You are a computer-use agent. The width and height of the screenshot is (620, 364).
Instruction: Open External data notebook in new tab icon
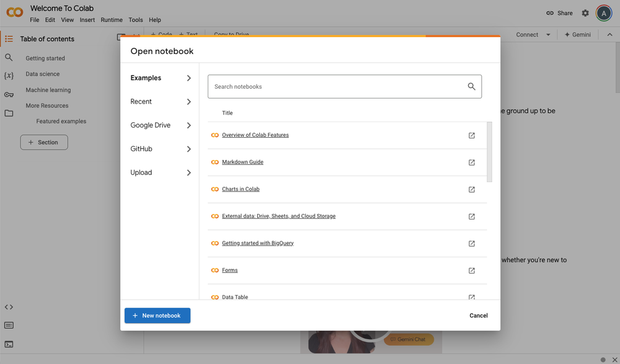pyautogui.click(x=472, y=216)
